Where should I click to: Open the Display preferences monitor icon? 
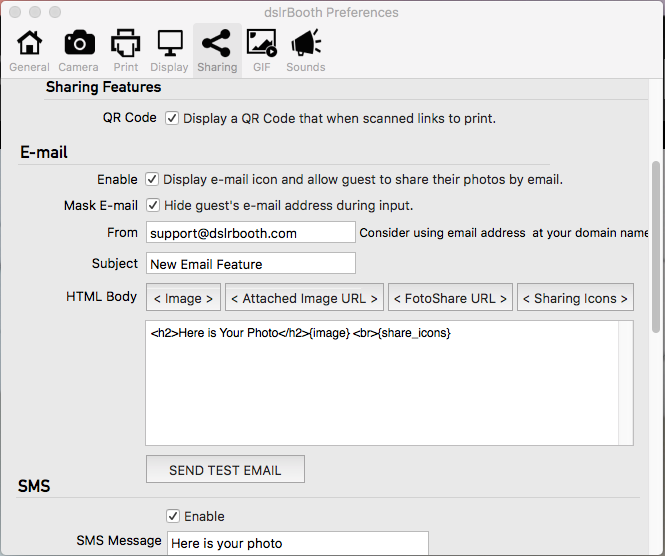[170, 43]
